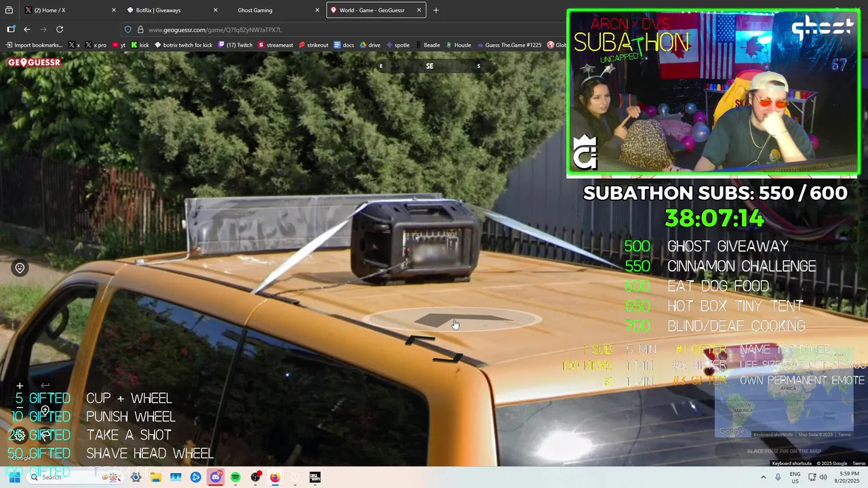
Task: Open OBS Studio from the taskbar
Action: click(256, 477)
